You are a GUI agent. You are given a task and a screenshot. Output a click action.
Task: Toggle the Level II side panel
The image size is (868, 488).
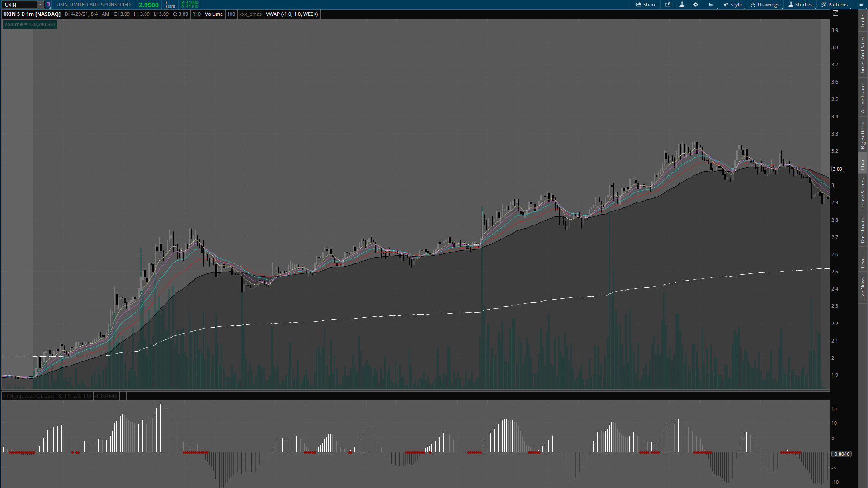[863, 260]
